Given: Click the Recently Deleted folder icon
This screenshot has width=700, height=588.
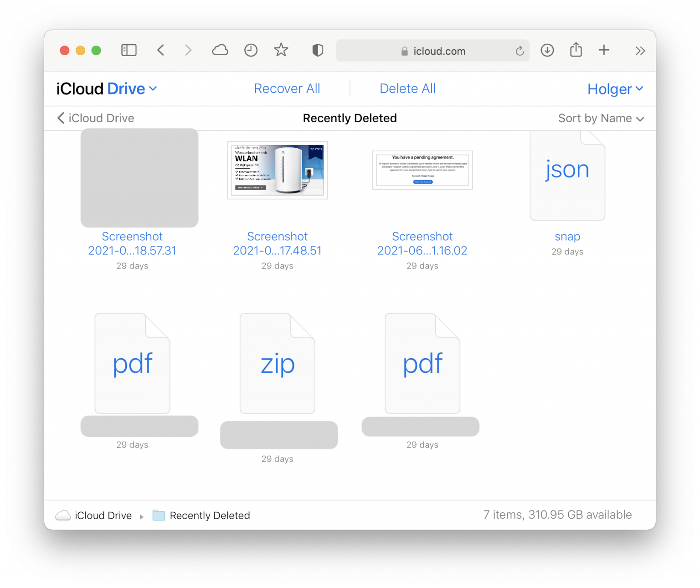Looking at the screenshot, I should click(x=159, y=515).
